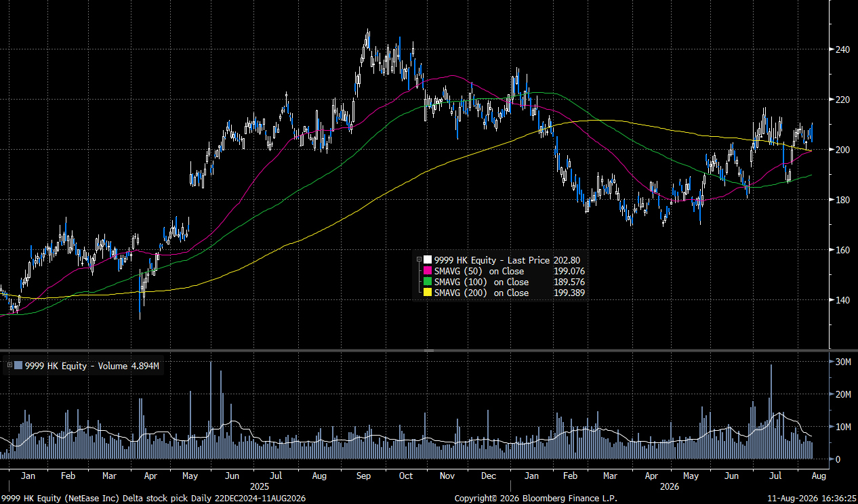Image resolution: width=858 pixels, height=504 pixels.
Task: Expand the Volume legend plus box
Action: pyautogui.click(x=9, y=365)
